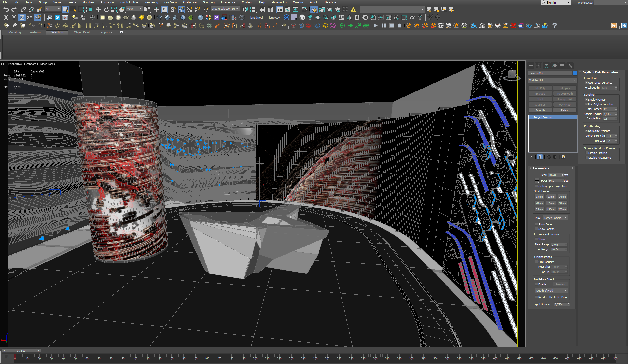Viewport: 628px width, 364px height.
Task: Toggle Show Cone checkbox
Action: 536,224
